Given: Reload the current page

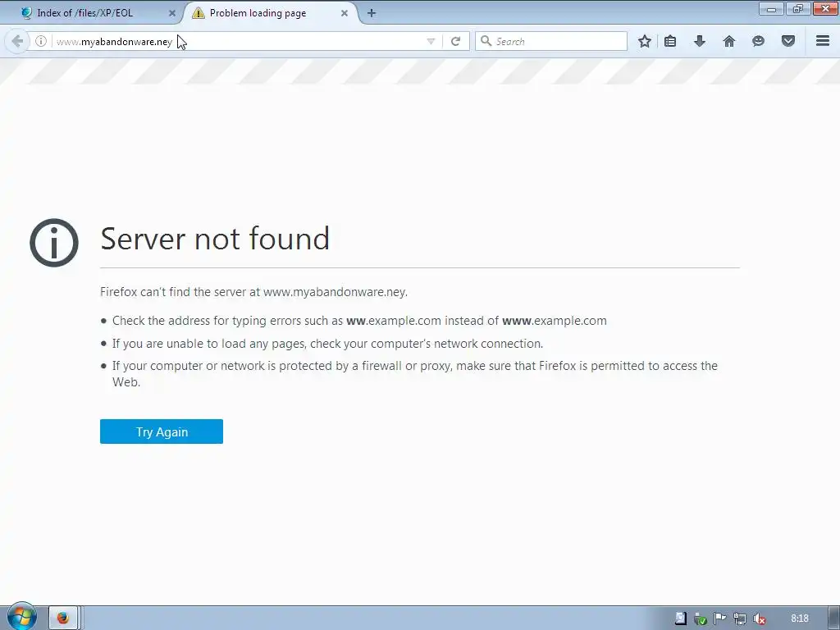Looking at the screenshot, I should pos(455,41).
